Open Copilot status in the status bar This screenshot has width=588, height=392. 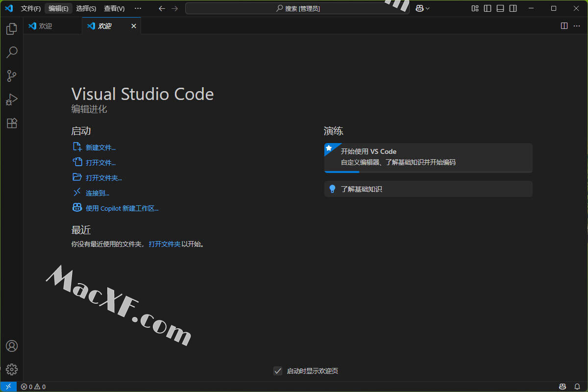(563, 387)
